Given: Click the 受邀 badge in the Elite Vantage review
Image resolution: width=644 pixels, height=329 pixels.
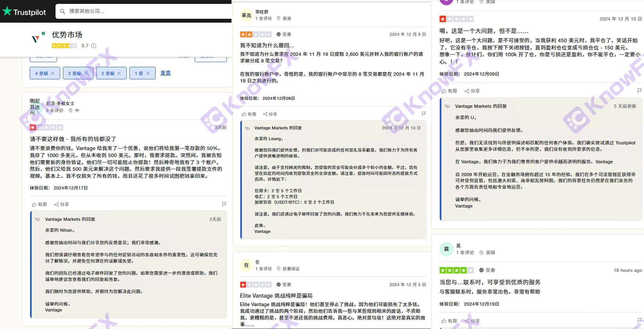Looking at the screenshot, I should coord(284,284).
